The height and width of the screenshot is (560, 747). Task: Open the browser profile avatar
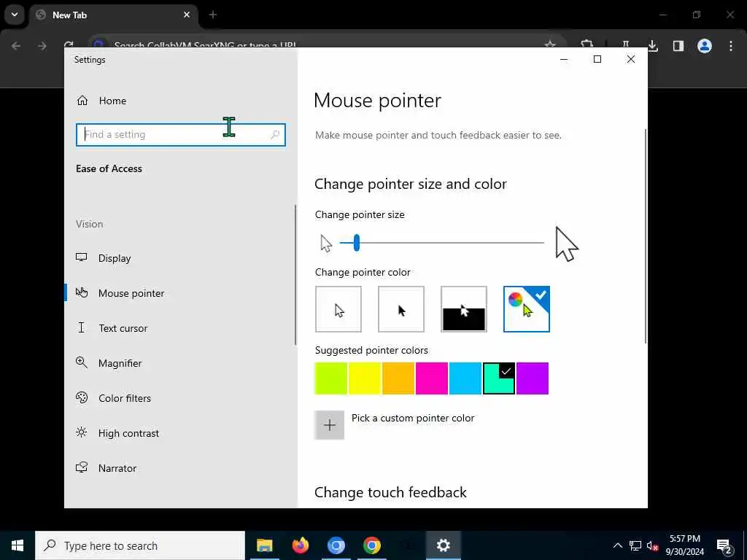[x=705, y=46]
